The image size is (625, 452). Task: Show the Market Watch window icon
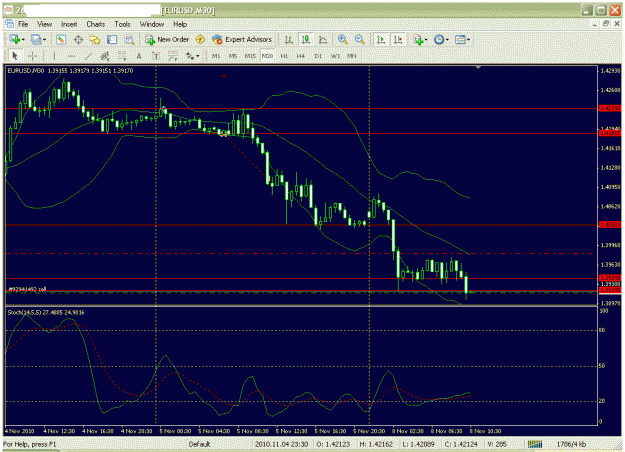[61, 39]
